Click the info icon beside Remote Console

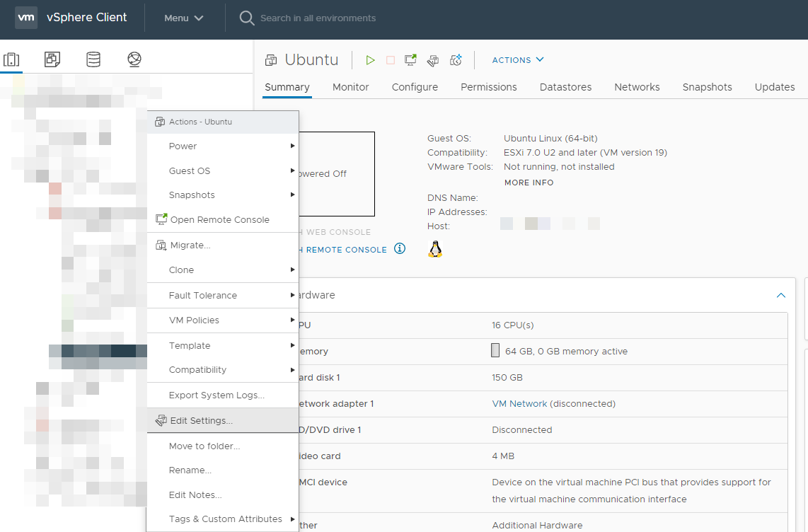click(400, 249)
